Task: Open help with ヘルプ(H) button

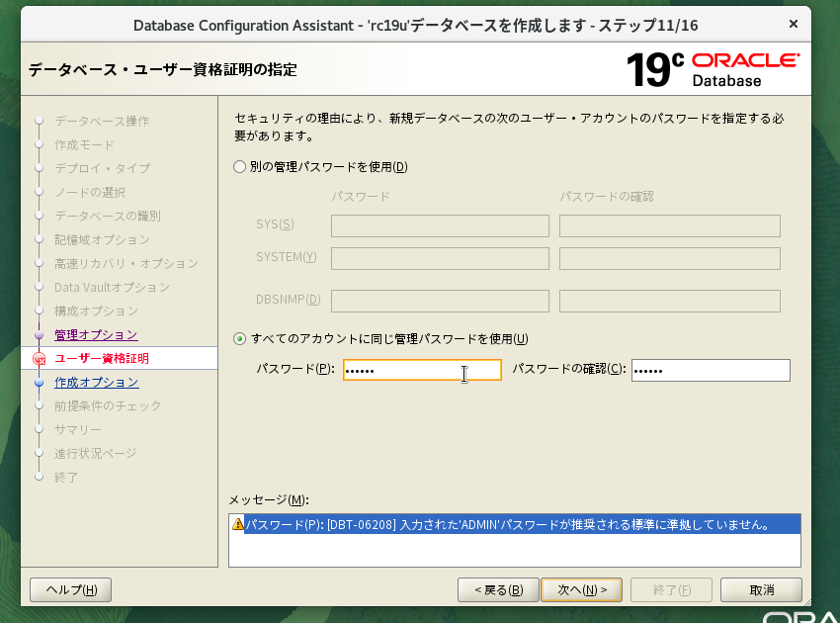Action: pos(71,589)
